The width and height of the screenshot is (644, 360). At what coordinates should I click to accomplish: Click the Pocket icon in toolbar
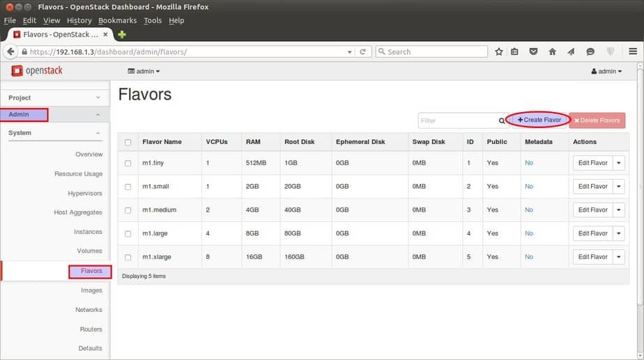pos(533,52)
